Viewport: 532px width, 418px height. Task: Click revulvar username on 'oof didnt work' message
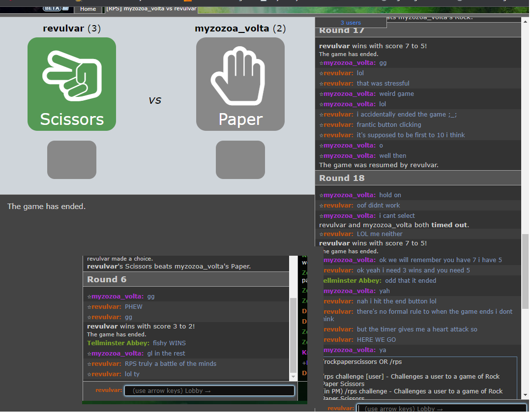coord(338,205)
